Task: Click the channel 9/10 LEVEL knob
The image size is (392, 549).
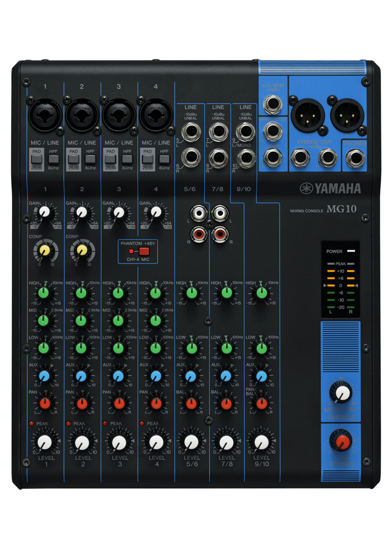Action: coord(262,441)
